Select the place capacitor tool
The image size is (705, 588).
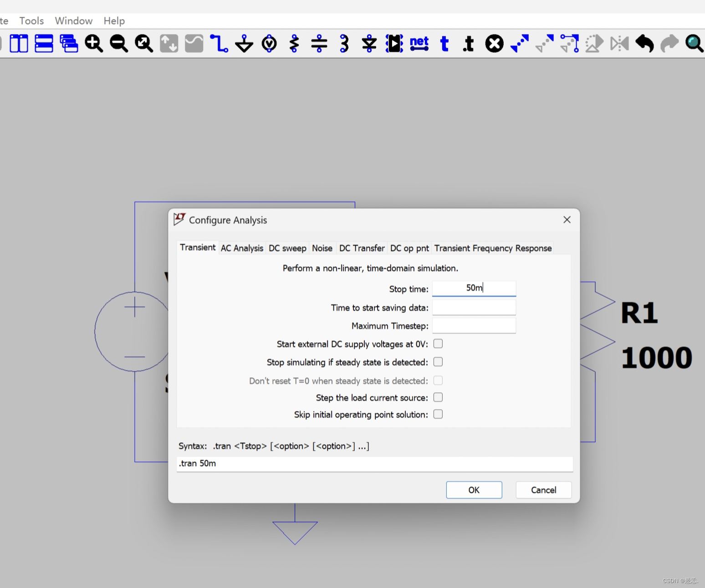pos(319,44)
